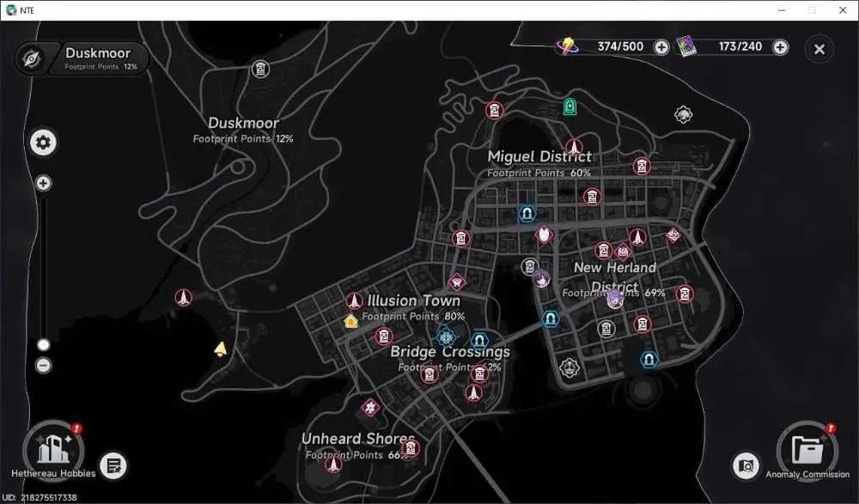
Task: Select the gray marker north of Duskmoor label
Action: point(260,69)
